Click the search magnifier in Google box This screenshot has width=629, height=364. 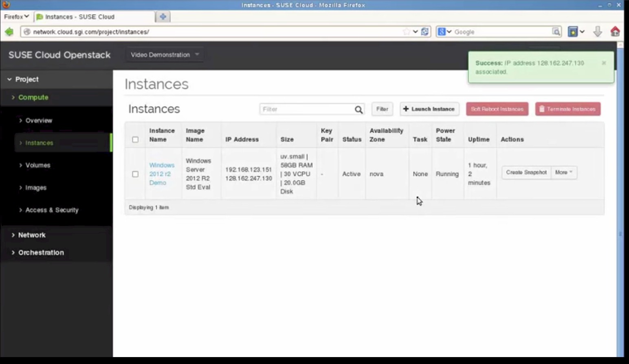coord(556,31)
